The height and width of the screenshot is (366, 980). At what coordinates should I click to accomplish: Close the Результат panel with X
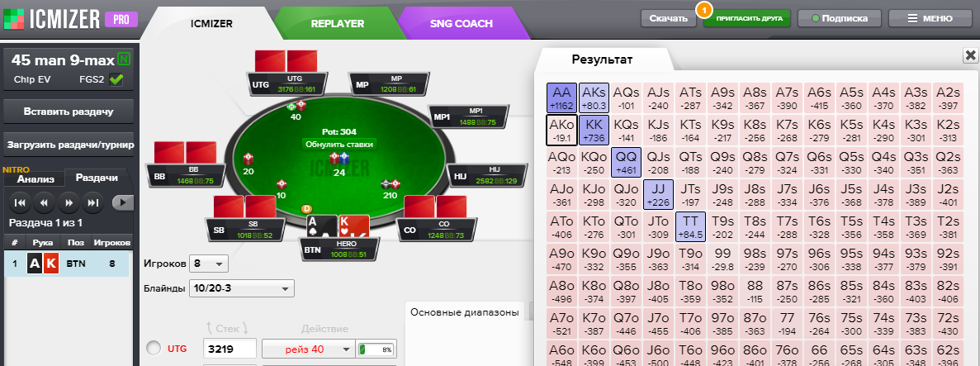(x=971, y=56)
